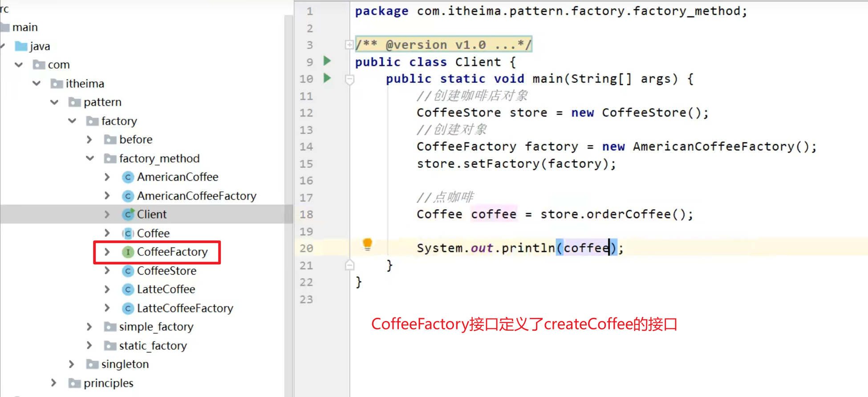Collapse the factory package node
Viewport: 868px width, 397px height.
72,121
